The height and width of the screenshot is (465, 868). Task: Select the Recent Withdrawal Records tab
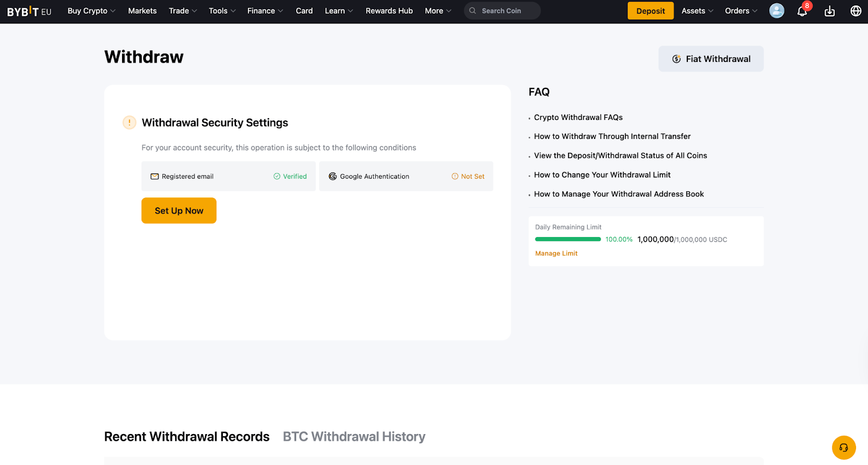[187, 437]
